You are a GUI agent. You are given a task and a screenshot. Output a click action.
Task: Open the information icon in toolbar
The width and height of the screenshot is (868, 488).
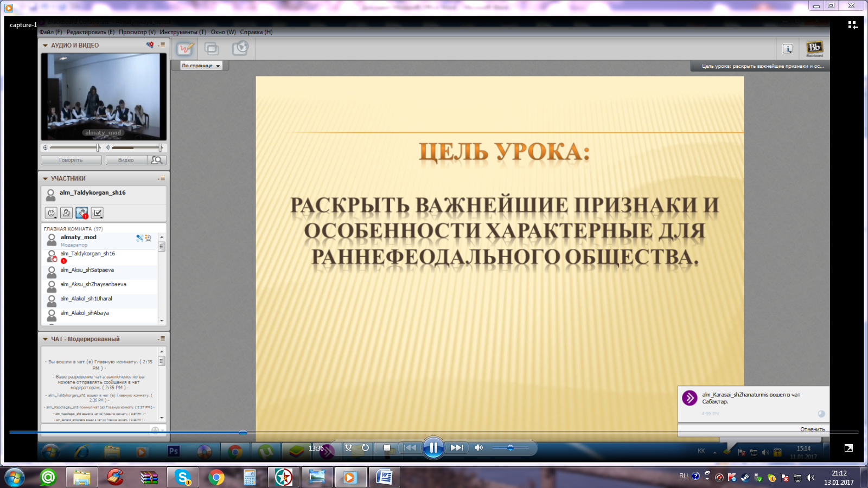(x=788, y=49)
